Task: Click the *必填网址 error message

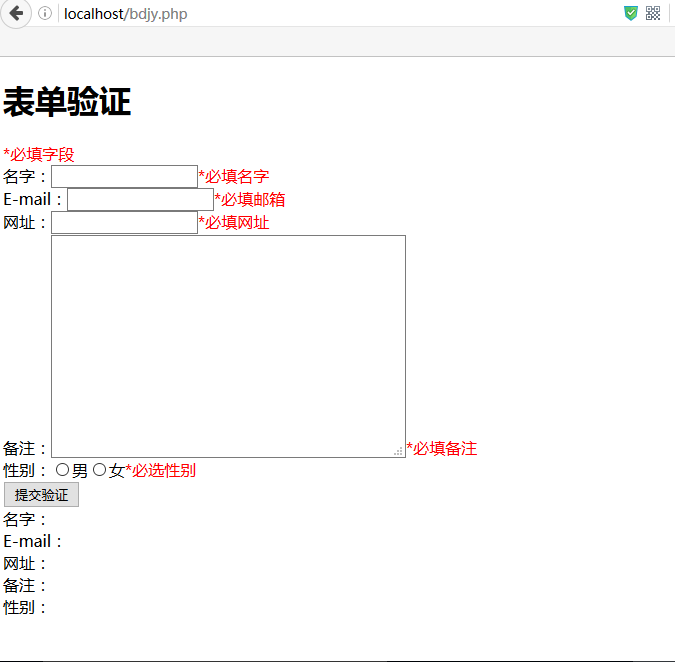Action: [x=234, y=223]
